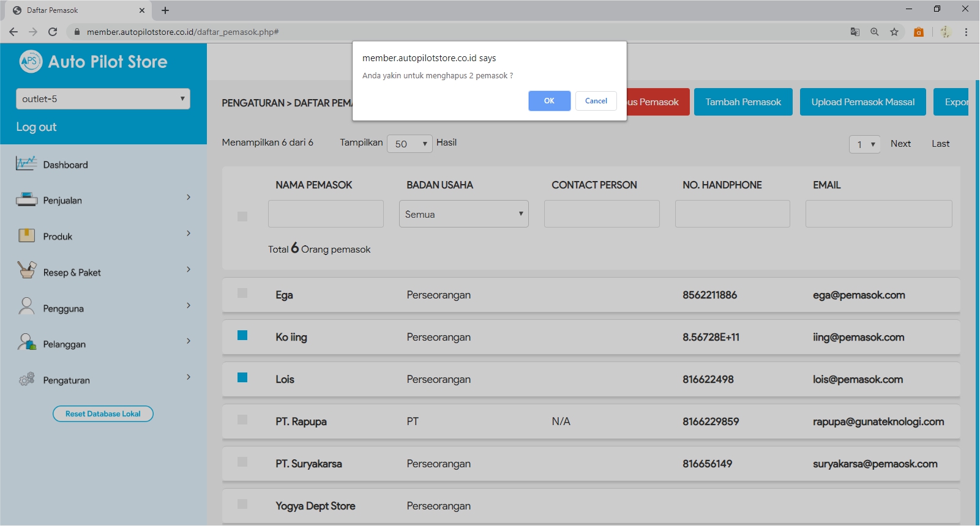Click the Penjualan cash register icon
The image size is (980, 526).
point(26,200)
